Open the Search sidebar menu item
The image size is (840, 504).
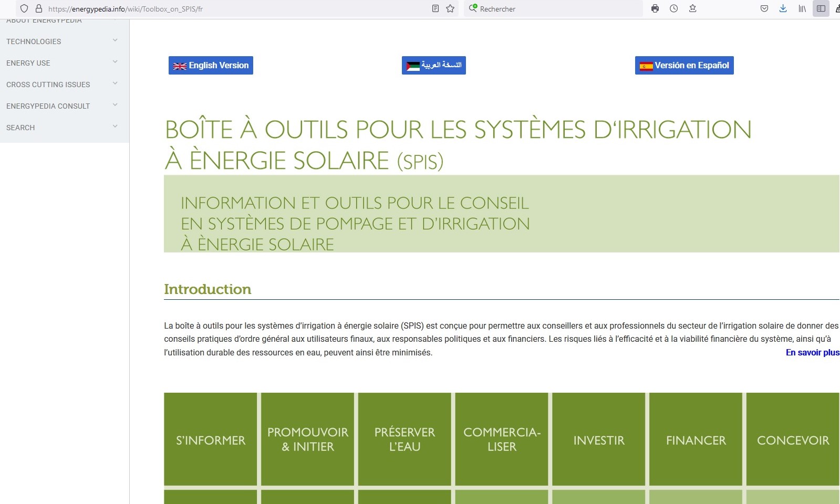coord(20,128)
